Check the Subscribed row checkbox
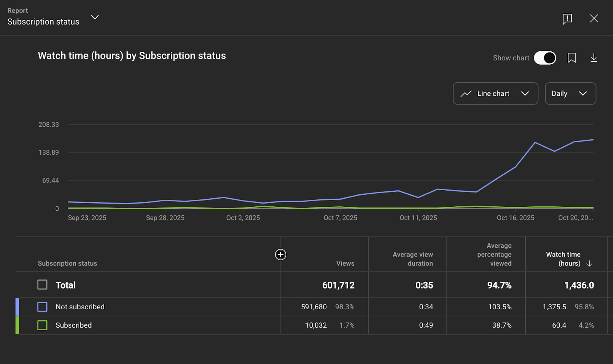The height and width of the screenshot is (364, 613). 42,325
